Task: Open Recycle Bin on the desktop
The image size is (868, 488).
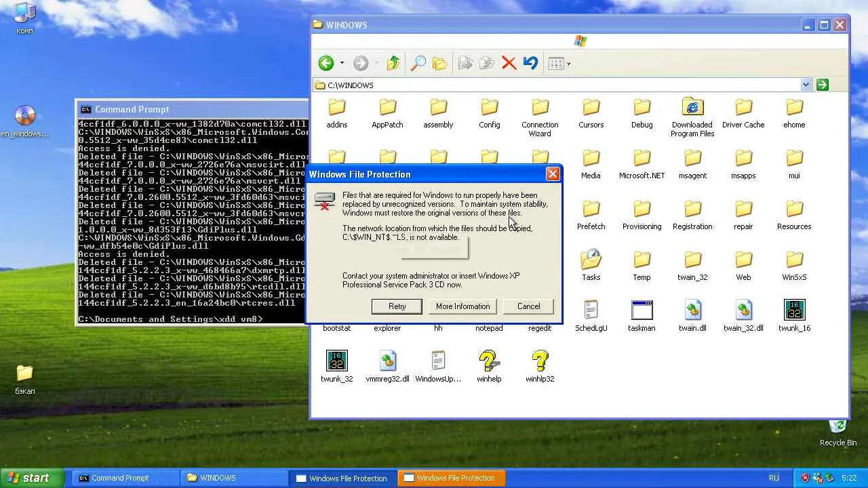Action: 838,434
